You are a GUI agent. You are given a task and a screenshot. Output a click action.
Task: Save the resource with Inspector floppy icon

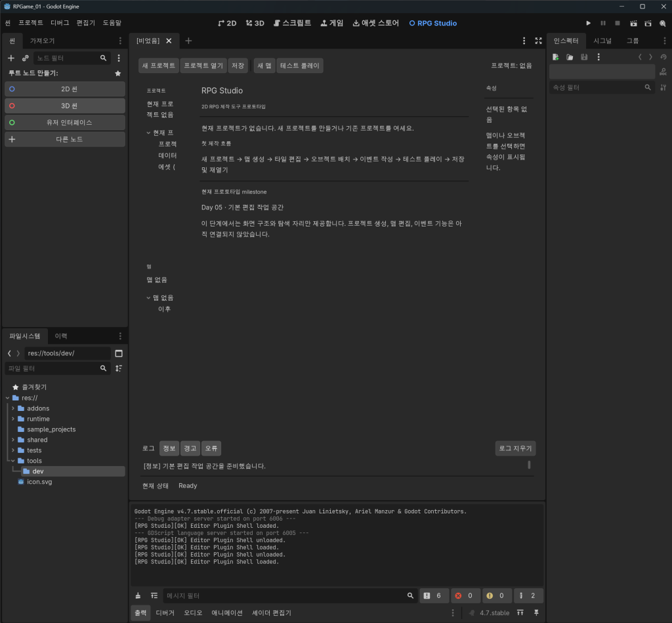(584, 57)
